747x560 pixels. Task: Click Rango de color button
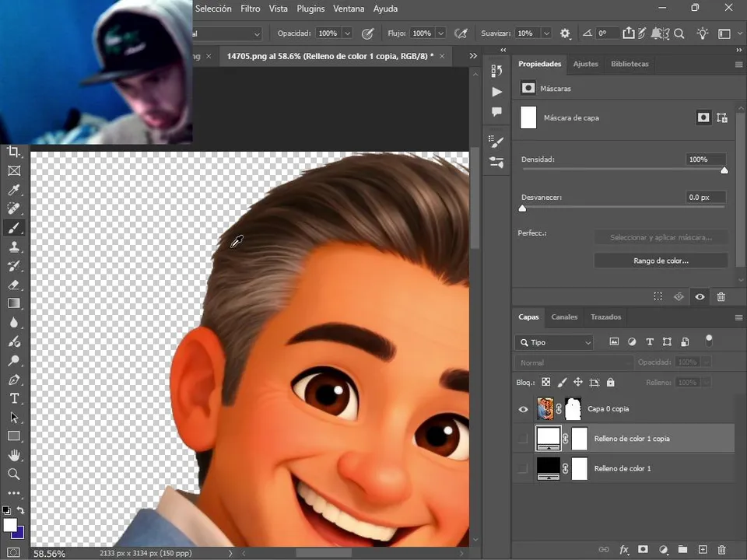(x=661, y=261)
